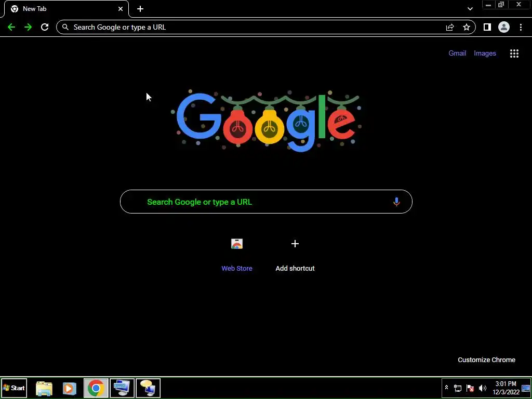Open the Action Center flag icon
532x399 pixels.
pyautogui.click(x=470, y=388)
